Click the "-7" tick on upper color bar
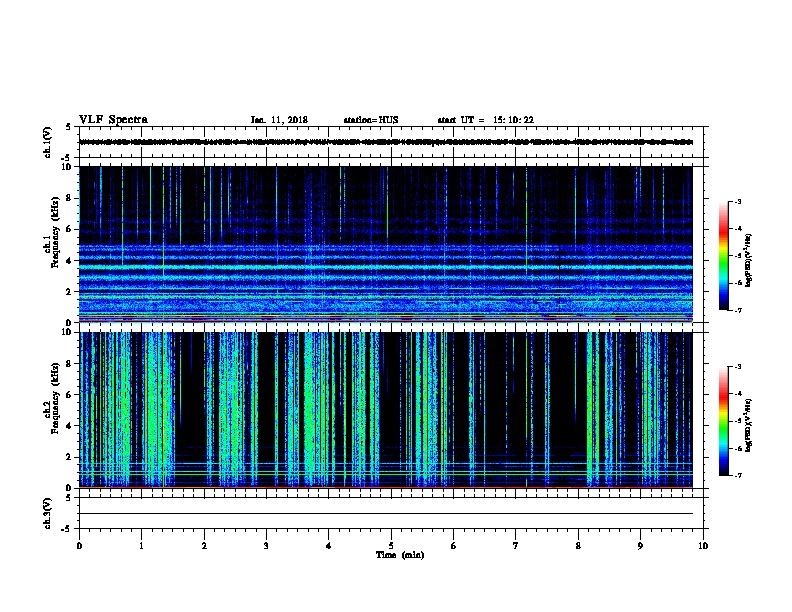This screenshot has height=612, width=792. [x=738, y=310]
